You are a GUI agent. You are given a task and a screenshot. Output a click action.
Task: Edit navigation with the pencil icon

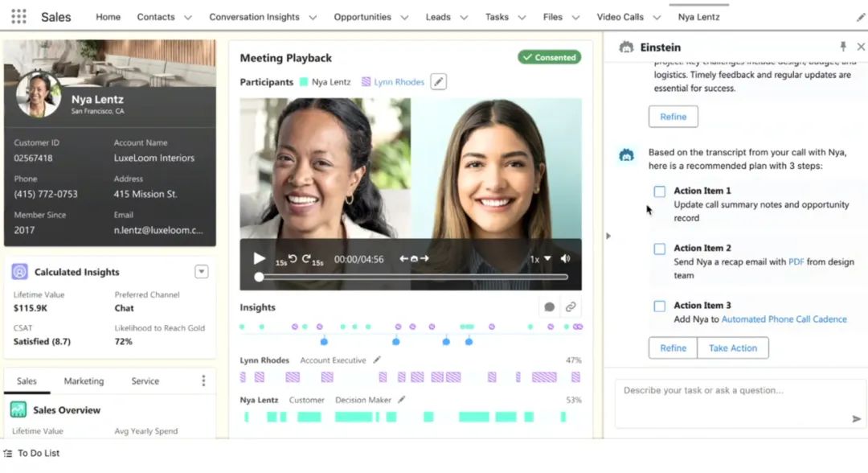860,17
